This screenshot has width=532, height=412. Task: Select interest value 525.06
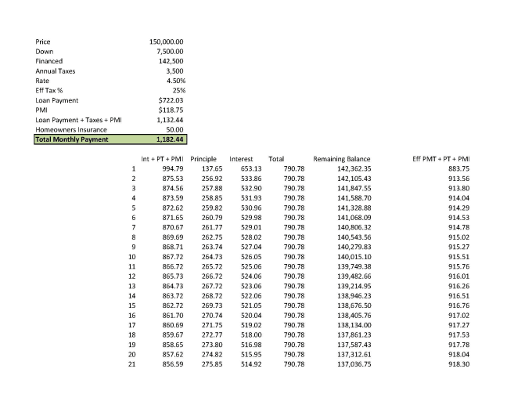[251, 266]
